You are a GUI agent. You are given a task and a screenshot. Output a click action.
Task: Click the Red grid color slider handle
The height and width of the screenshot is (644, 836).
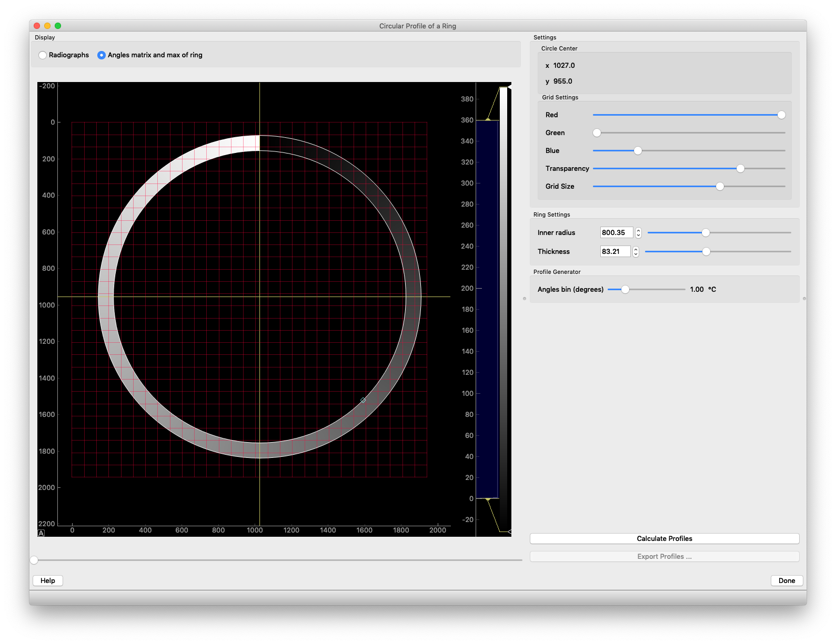click(781, 115)
